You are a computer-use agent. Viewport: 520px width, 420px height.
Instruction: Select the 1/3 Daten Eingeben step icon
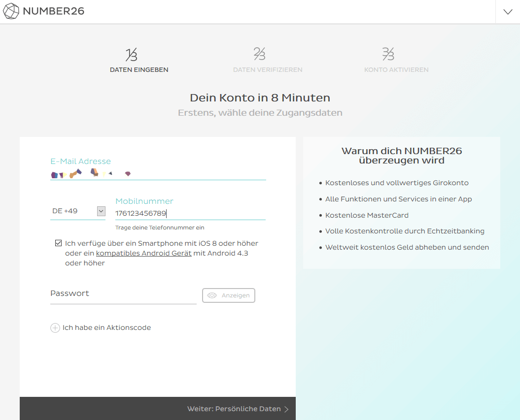[x=131, y=54]
